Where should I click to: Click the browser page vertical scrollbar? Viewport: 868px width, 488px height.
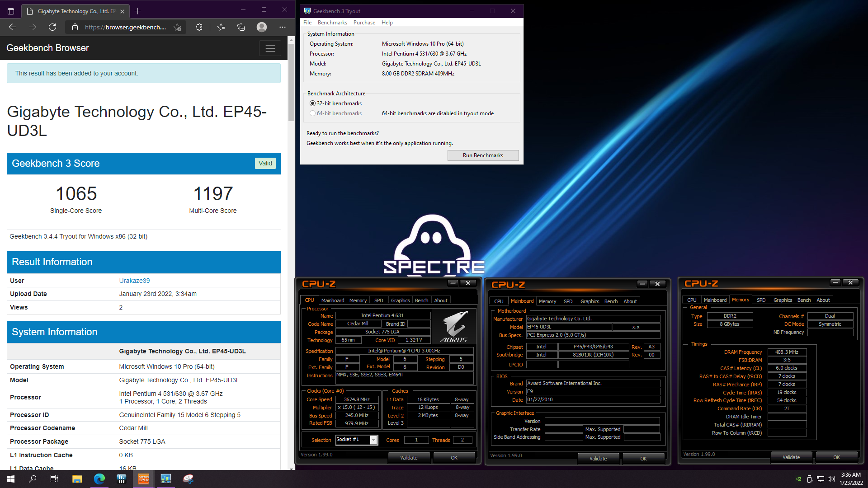(291, 82)
